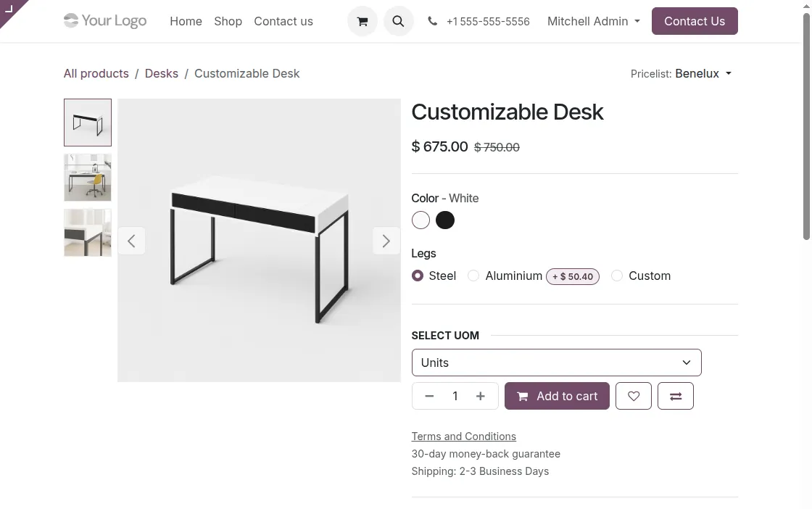Viewport: 812px width, 509px height.
Task: Open the Mitchell Admin account menu
Action: tap(593, 21)
